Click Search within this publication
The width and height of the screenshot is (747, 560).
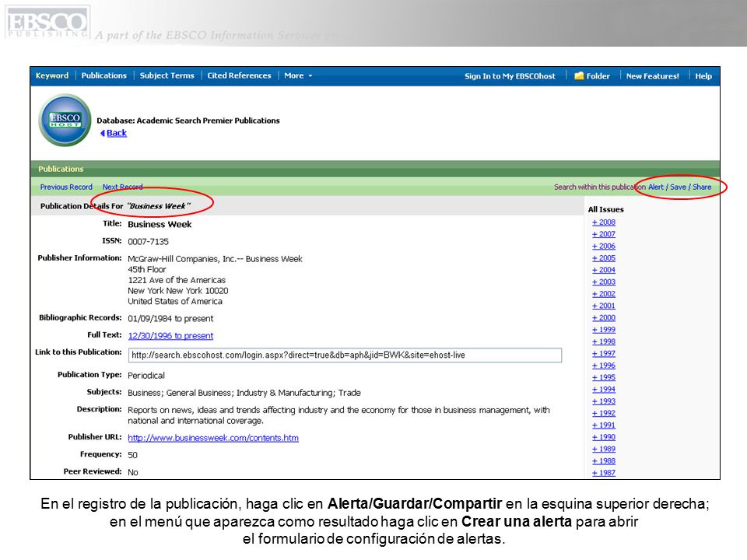pos(600,187)
